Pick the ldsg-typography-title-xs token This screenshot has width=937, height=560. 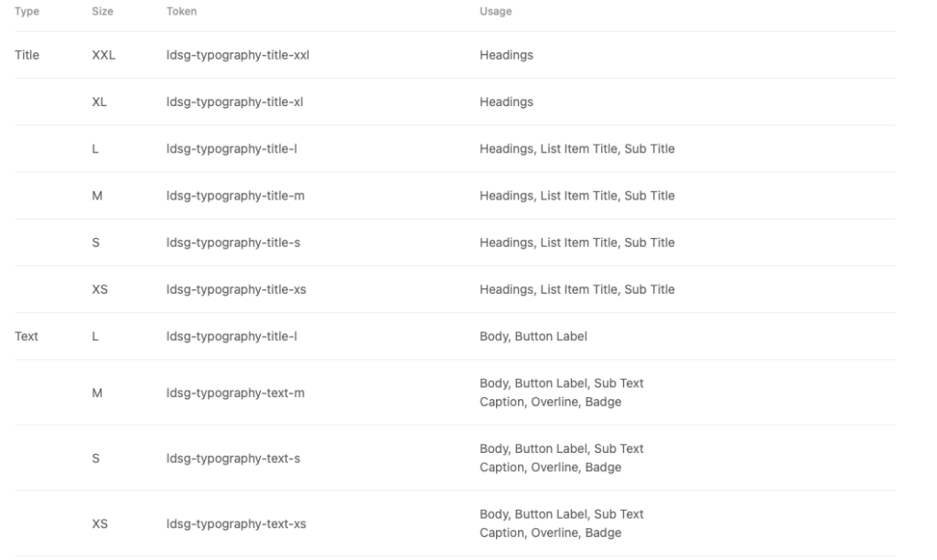(237, 290)
